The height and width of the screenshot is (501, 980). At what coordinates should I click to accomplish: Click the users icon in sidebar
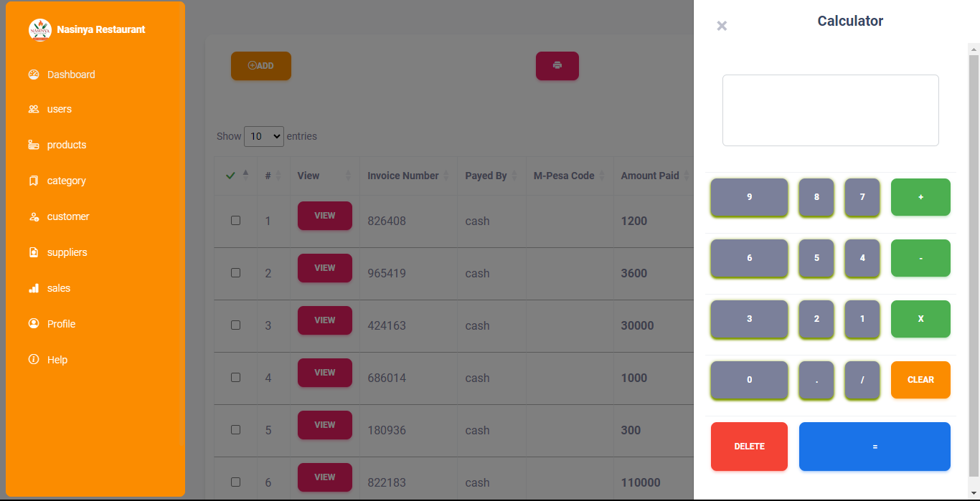pos(34,110)
